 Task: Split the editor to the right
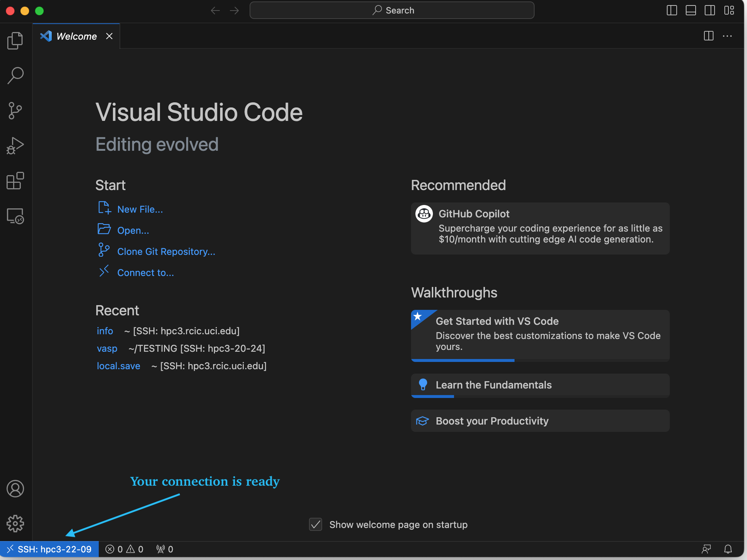pos(708,36)
